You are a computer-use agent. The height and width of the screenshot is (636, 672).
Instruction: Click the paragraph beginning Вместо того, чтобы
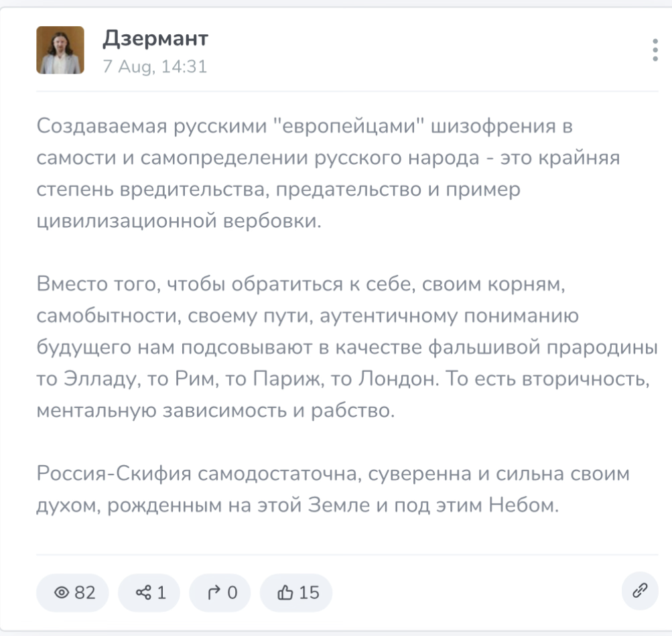347,346
